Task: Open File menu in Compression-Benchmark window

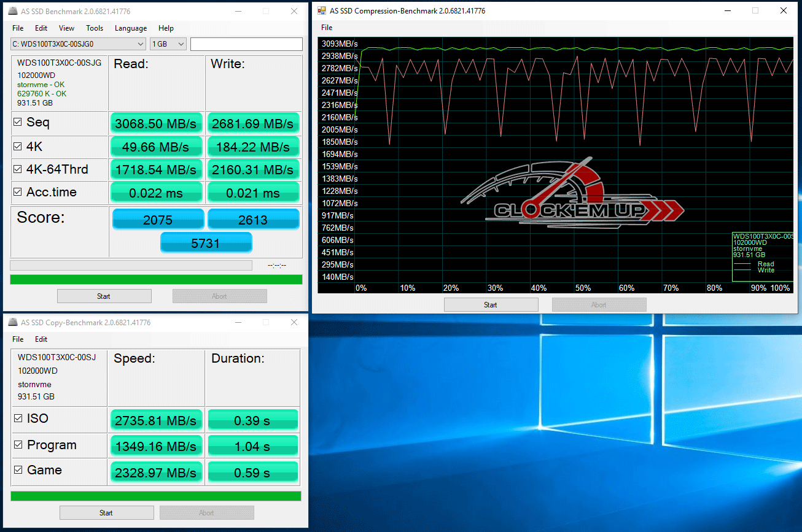Action: pos(327,28)
